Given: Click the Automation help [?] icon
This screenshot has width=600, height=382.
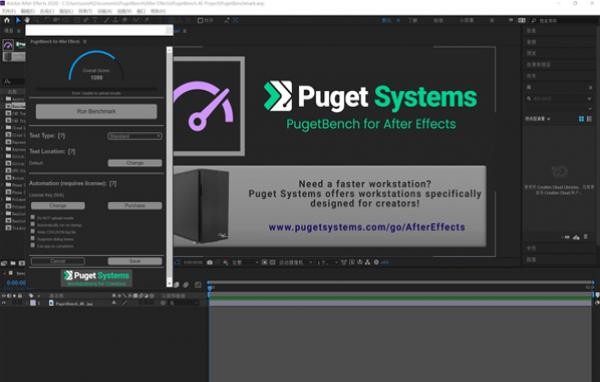Looking at the screenshot, I should coord(113,184).
